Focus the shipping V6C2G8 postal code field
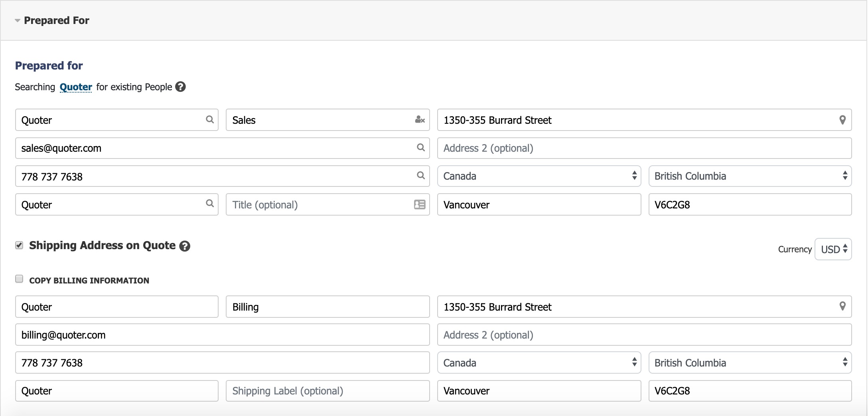The image size is (868, 416). pos(750,391)
